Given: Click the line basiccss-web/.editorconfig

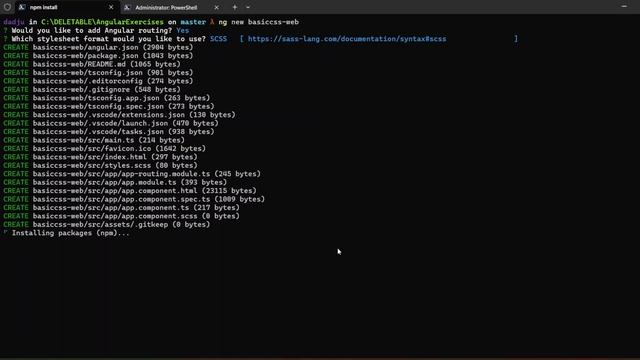Looking at the screenshot, I should [x=98, y=81].
